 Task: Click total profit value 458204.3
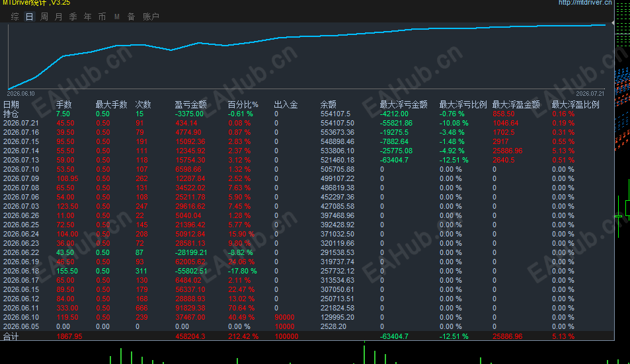pos(190,336)
